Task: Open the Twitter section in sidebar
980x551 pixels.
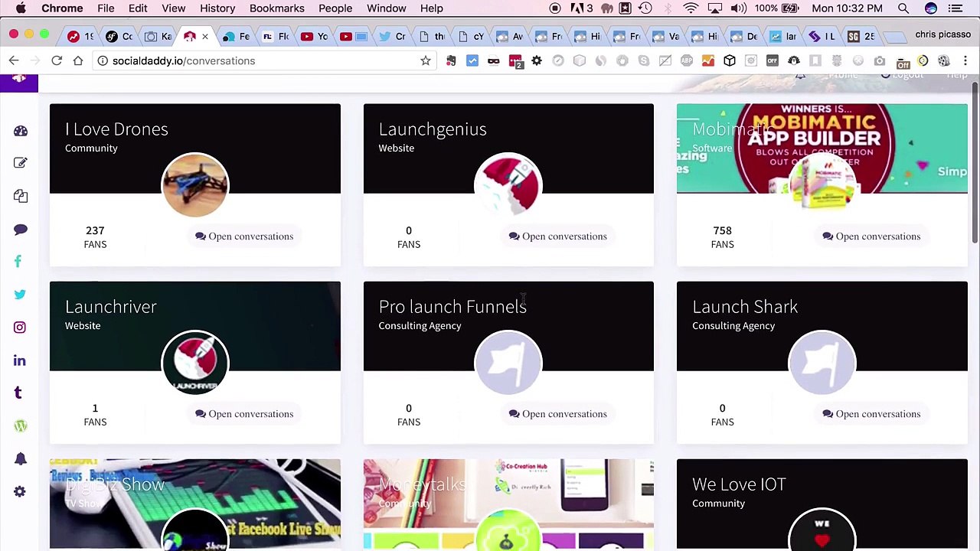Action: [x=20, y=295]
